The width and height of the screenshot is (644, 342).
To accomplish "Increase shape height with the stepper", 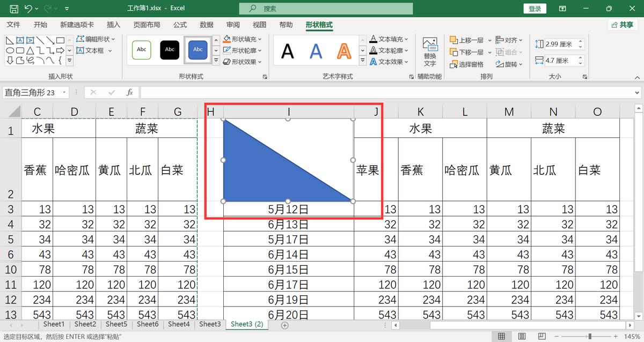I will point(580,40).
